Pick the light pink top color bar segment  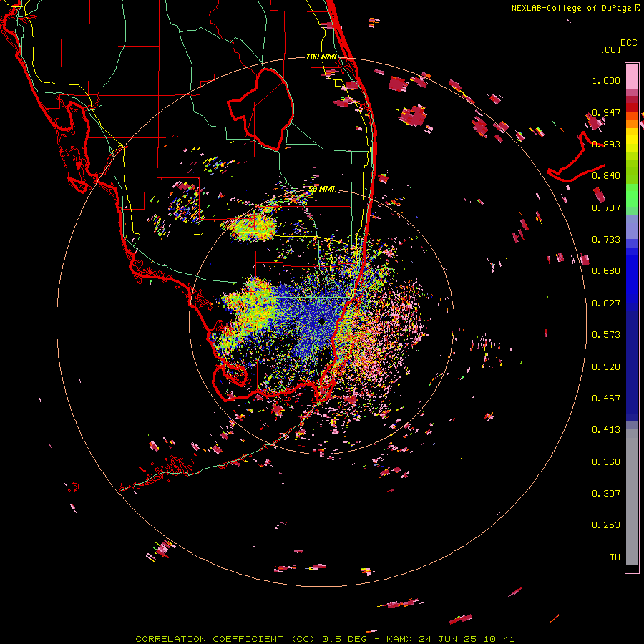click(632, 76)
